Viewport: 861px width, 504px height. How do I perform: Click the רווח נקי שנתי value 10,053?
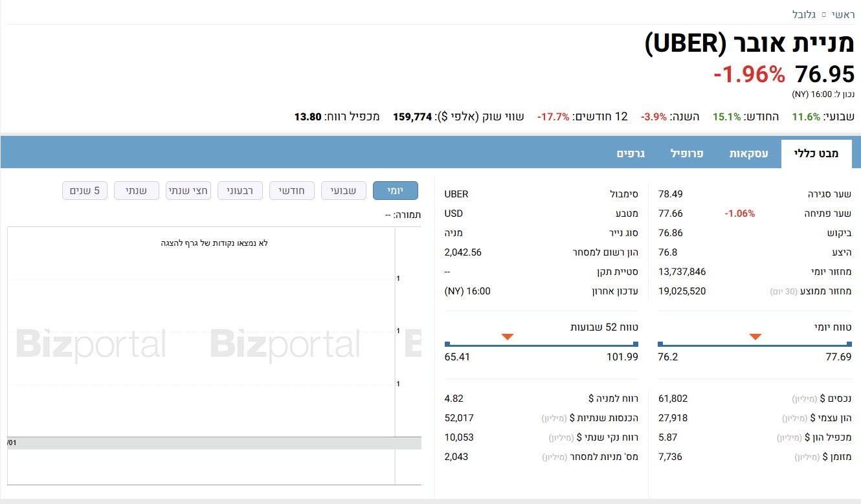click(x=460, y=437)
